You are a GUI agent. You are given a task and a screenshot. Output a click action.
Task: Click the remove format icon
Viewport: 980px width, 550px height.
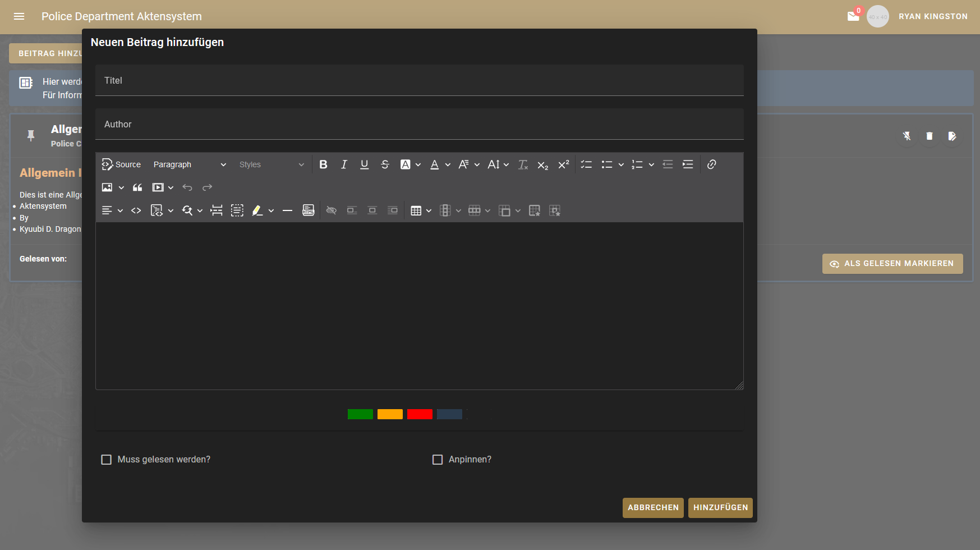point(523,164)
